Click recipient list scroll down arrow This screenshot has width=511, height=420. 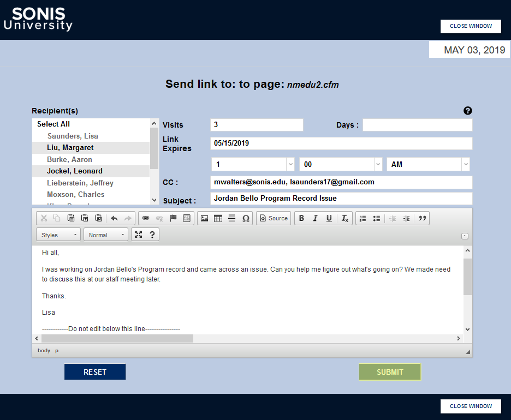pyautogui.click(x=154, y=200)
